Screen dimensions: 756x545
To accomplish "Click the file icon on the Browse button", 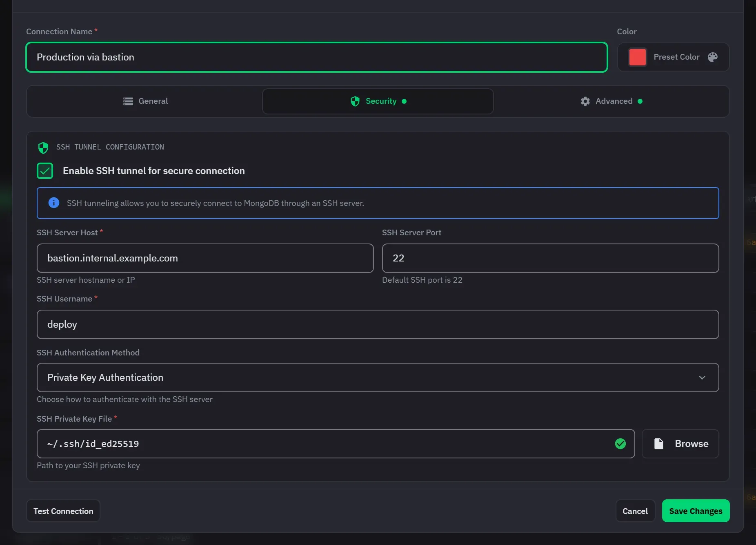I will point(659,444).
